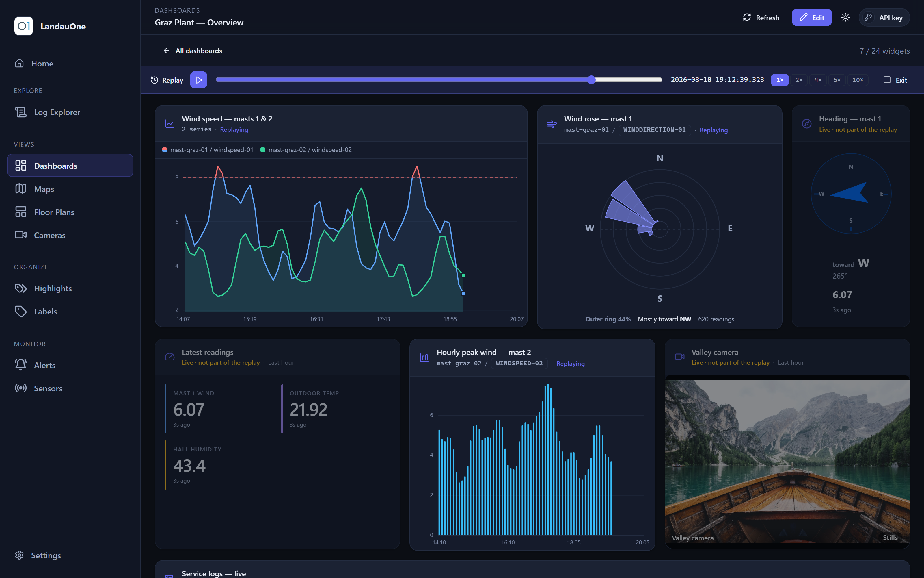Set replay speed to 4×
Screen dimensions: 924x578
[818, 80]
